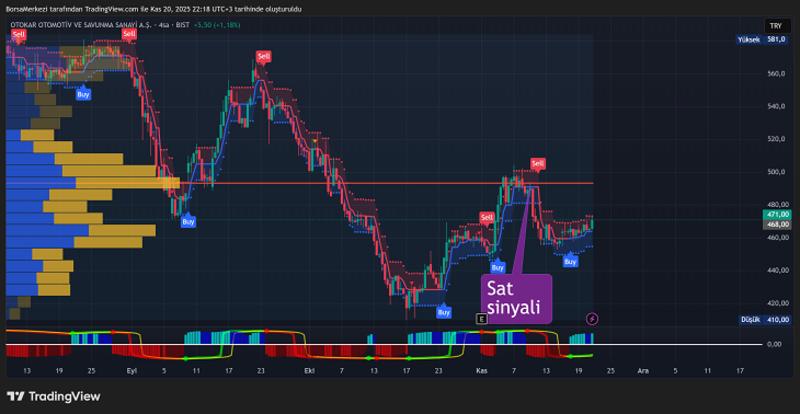This screenshot has width=800, height=414.
Task: Click the TRY currency button
Action: pyautogui.click(x=776, y=26)
